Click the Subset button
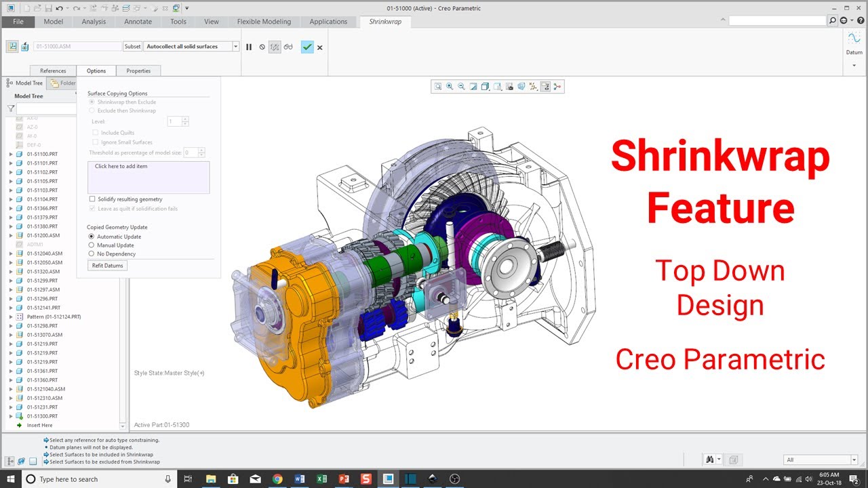 point(133,47)
